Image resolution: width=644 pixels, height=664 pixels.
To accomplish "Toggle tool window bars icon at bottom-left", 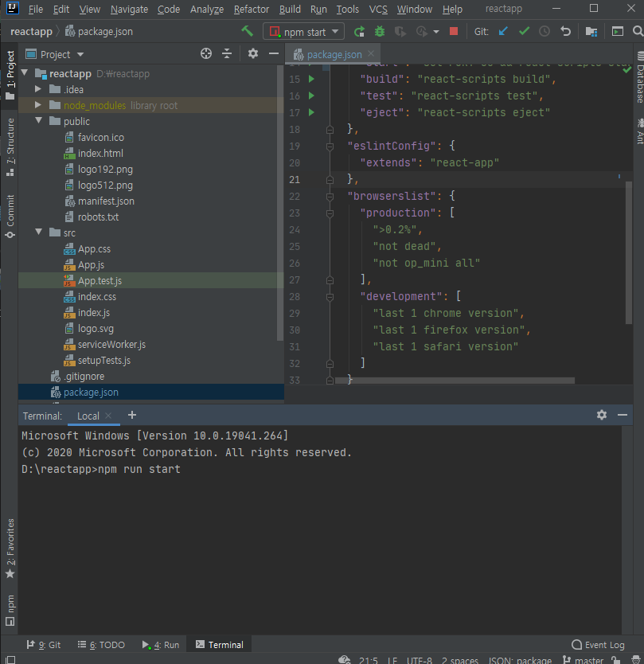I will [x=10, y=660].
